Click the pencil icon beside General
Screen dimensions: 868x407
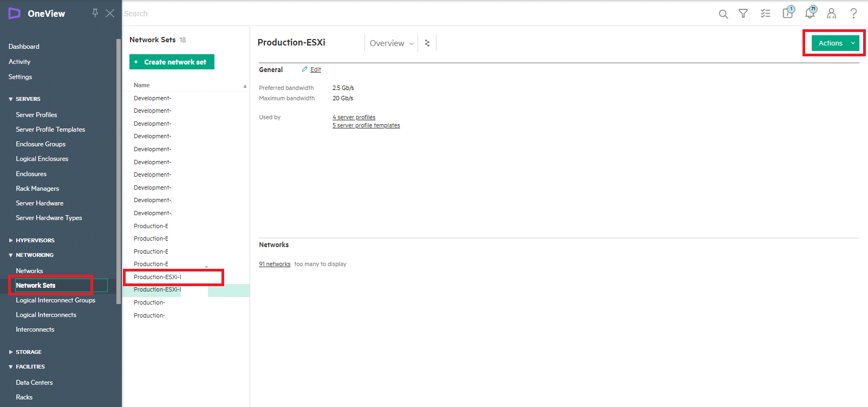pos(305,69)
